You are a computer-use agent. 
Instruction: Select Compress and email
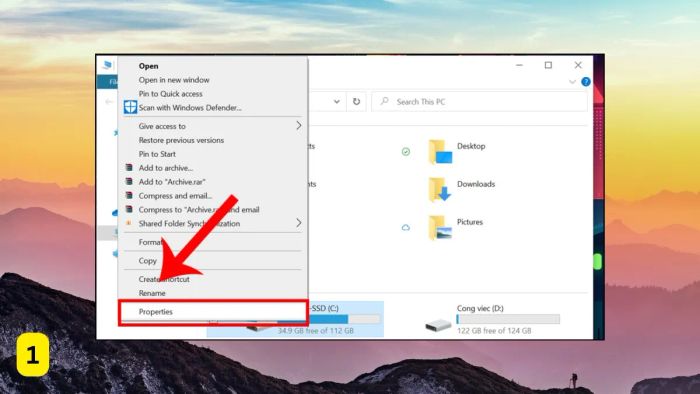click(175, 195)
